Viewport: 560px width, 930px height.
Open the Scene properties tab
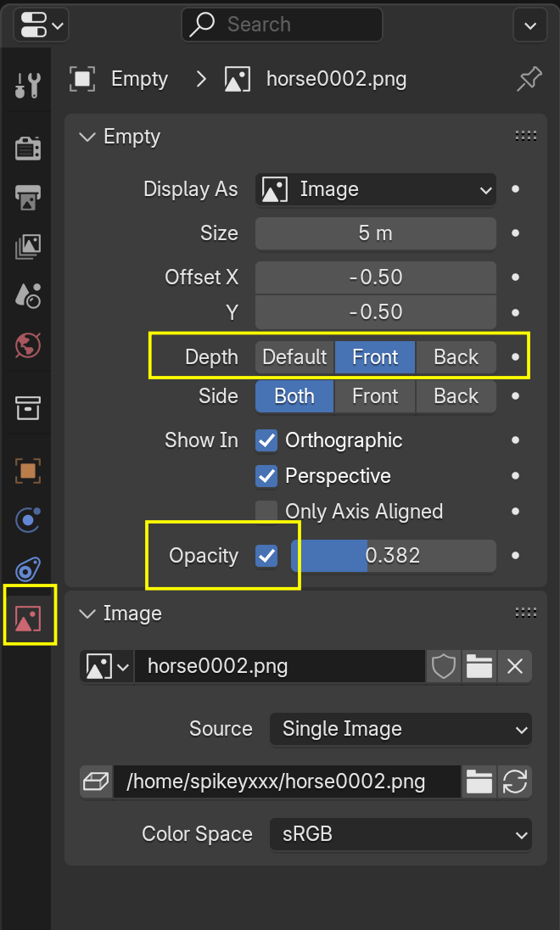click(28, 296)
